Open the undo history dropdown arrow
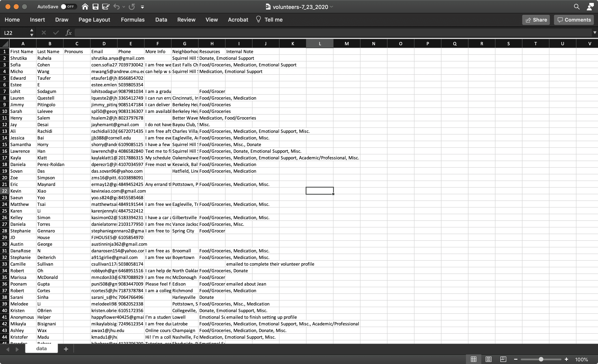Screen dimensions: 598x364 click(x=124, y=7)
